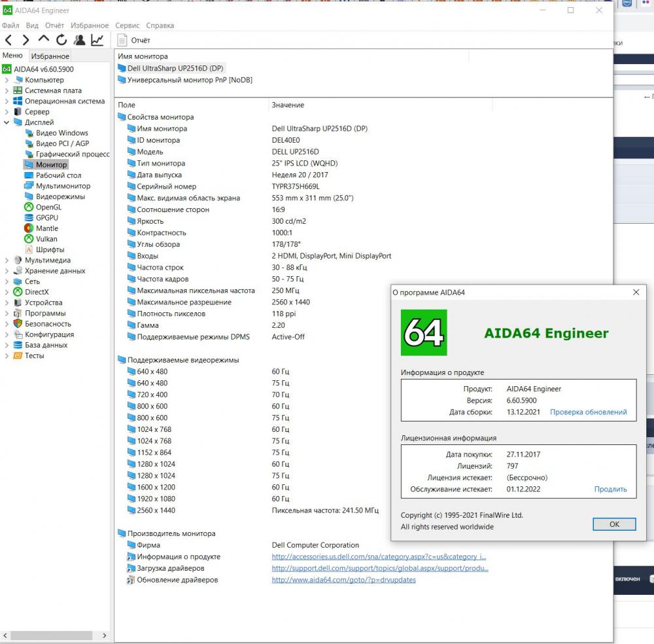
Task: Click the Forward navigation arrow
Action: (26, 40)
